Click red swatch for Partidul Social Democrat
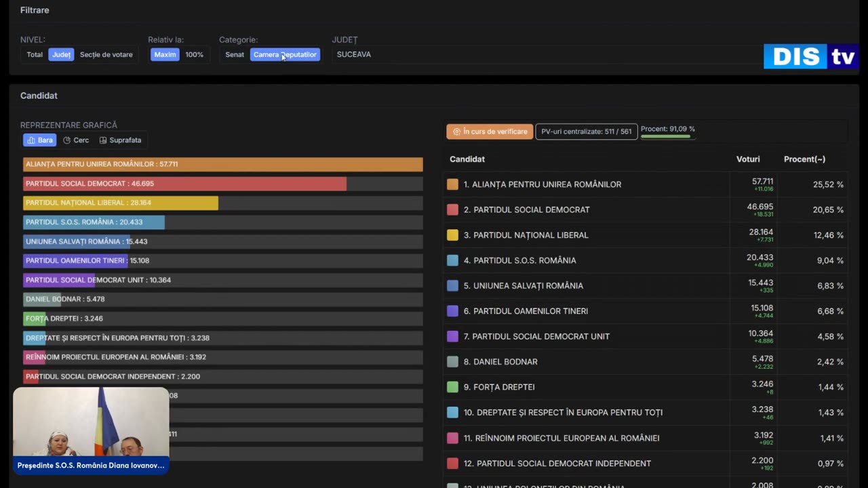 (452, 209)
